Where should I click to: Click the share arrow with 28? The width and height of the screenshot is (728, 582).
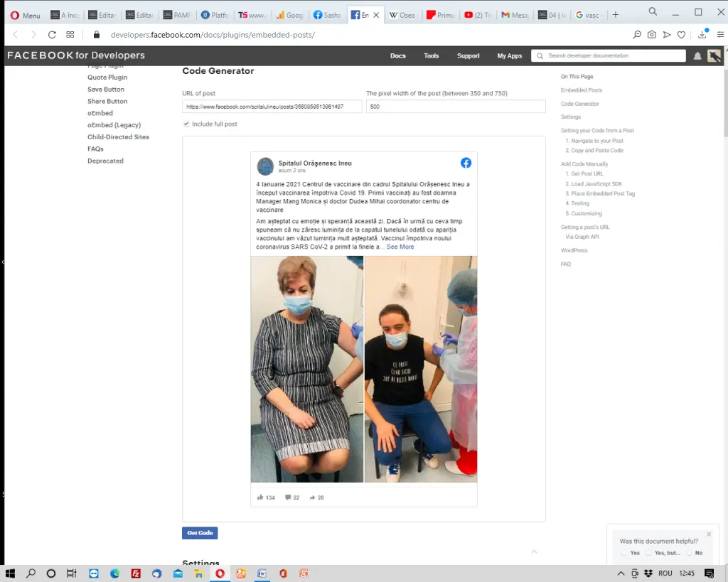click(x=316, y=497)
